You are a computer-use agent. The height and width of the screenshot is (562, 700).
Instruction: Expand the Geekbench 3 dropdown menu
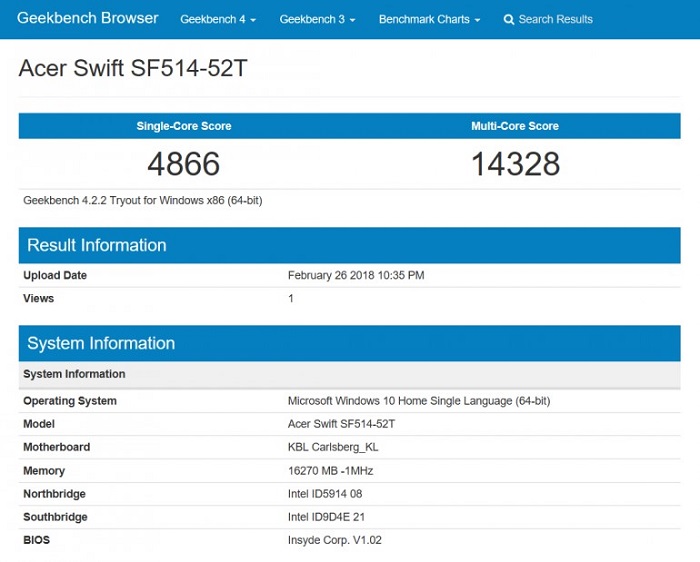click(317, 20)
